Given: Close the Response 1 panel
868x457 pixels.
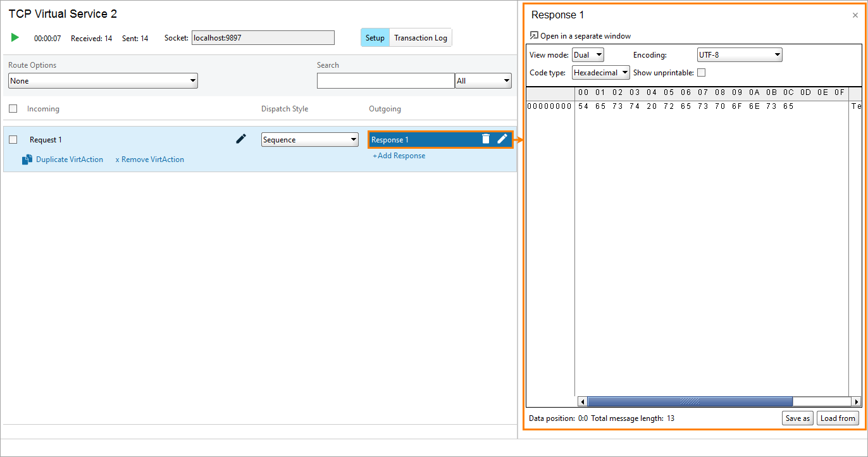Looking at the screenshot, I should [855, 15].
